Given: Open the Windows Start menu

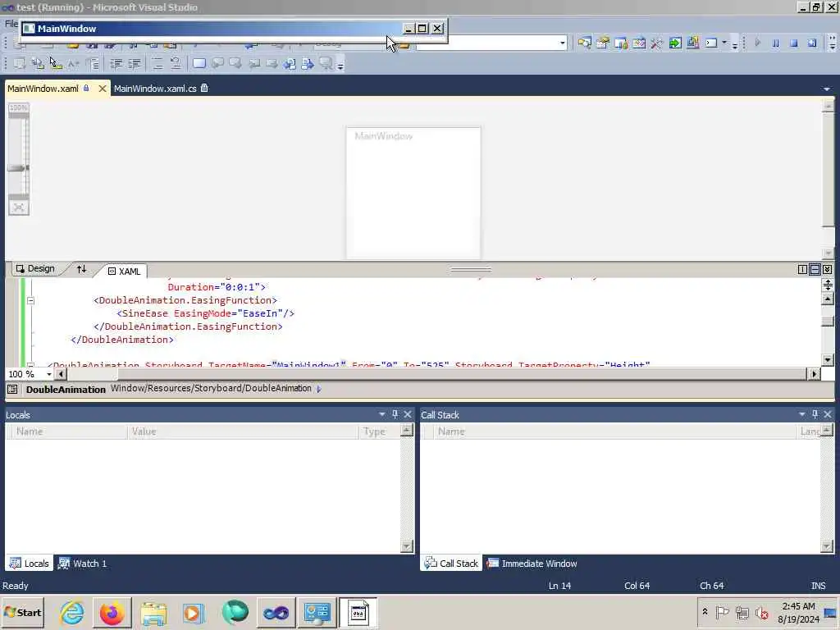Looking at the screenshot, I should coord(22,612).
